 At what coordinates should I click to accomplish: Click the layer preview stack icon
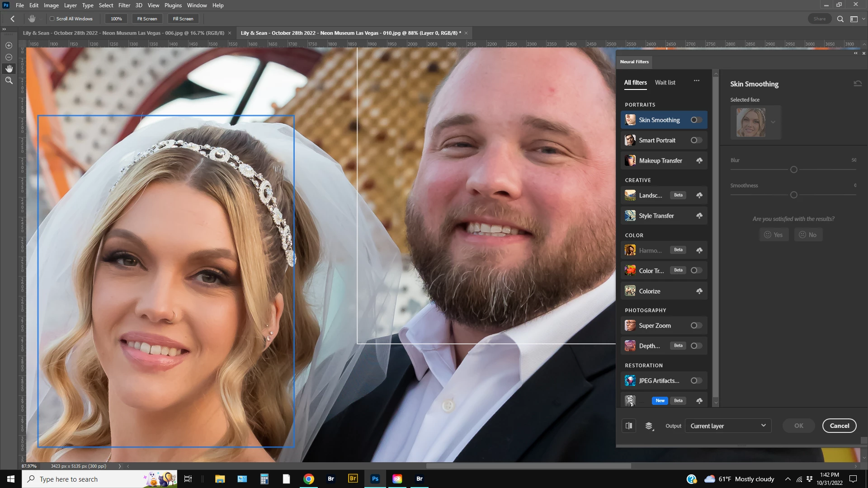pyautogui.click(x=649, y=426)
